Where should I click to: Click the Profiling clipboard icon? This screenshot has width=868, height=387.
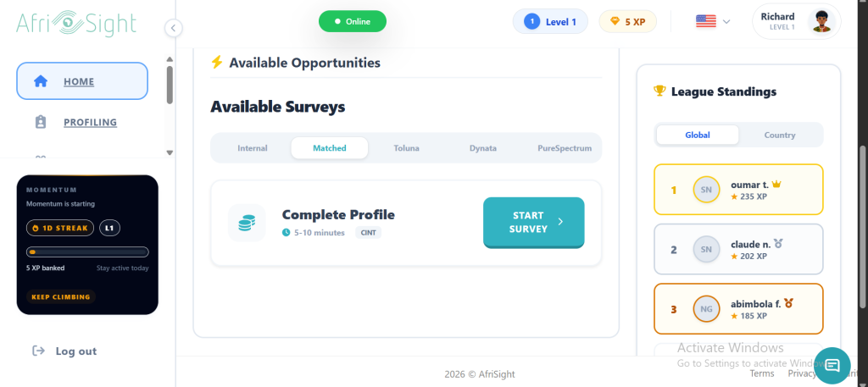coord(40,122)
